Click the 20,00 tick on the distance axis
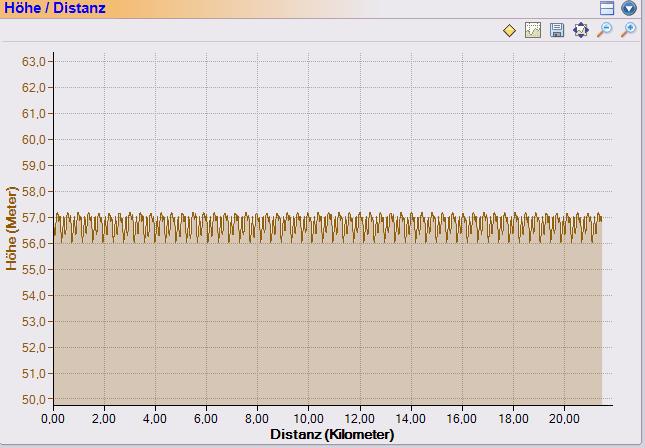Image resolution: width=645 pixels, height=448 pixels. coord(565,418)
